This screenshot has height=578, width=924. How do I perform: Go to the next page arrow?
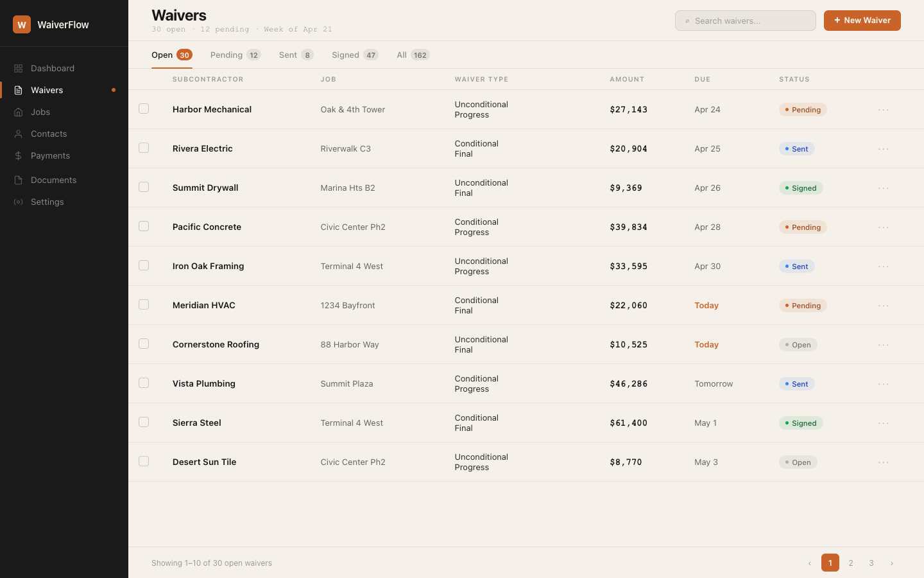(x=892, y=563)
